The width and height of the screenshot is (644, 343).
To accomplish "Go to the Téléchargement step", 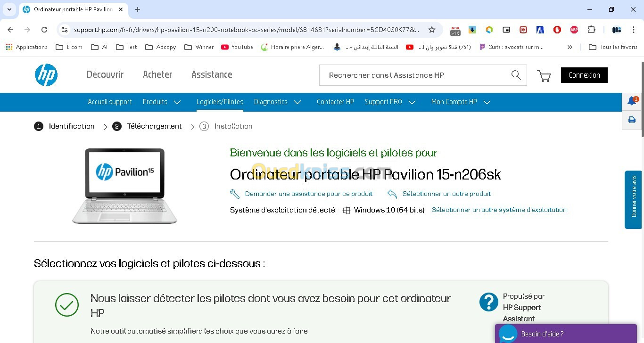I will pyautogui.click(x=147, y=126).
